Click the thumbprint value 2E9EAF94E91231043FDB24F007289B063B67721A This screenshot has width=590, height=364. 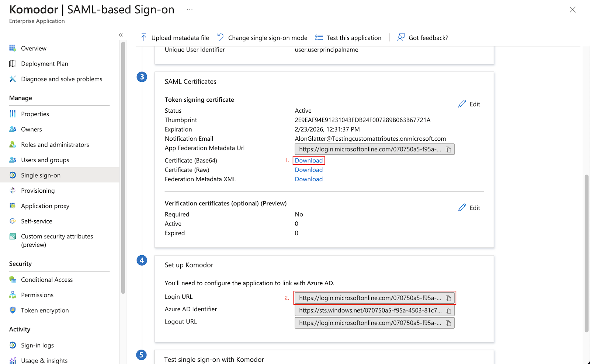tap(362, 120)
